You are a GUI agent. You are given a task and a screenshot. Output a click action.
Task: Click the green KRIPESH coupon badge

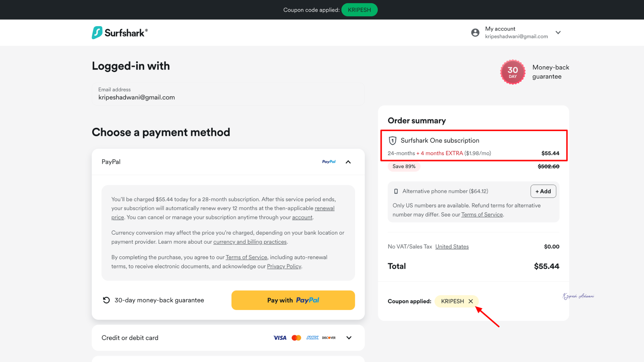click(359, 10)
